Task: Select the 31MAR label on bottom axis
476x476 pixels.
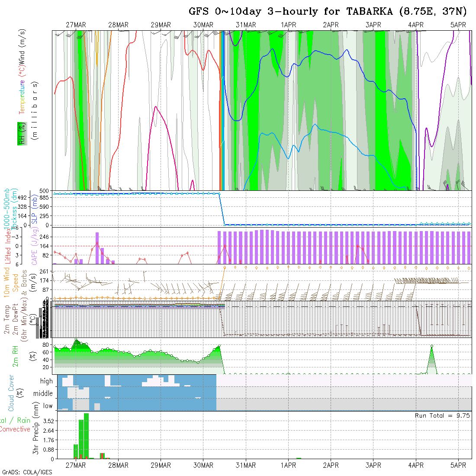Action: pos(246,465)
